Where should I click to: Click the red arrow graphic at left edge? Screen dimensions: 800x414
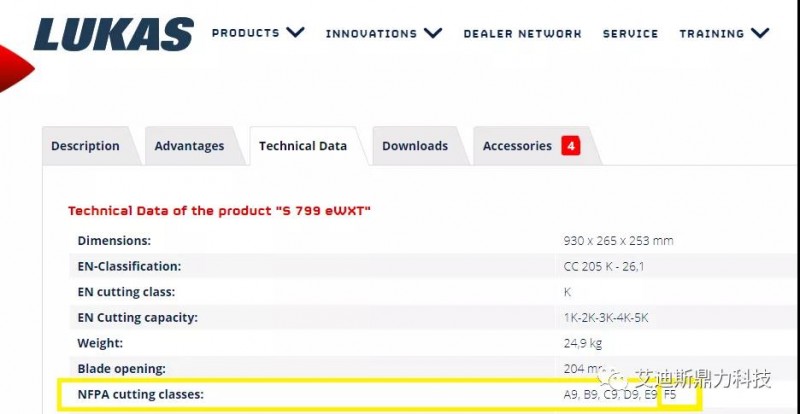[x=16, y=68]
